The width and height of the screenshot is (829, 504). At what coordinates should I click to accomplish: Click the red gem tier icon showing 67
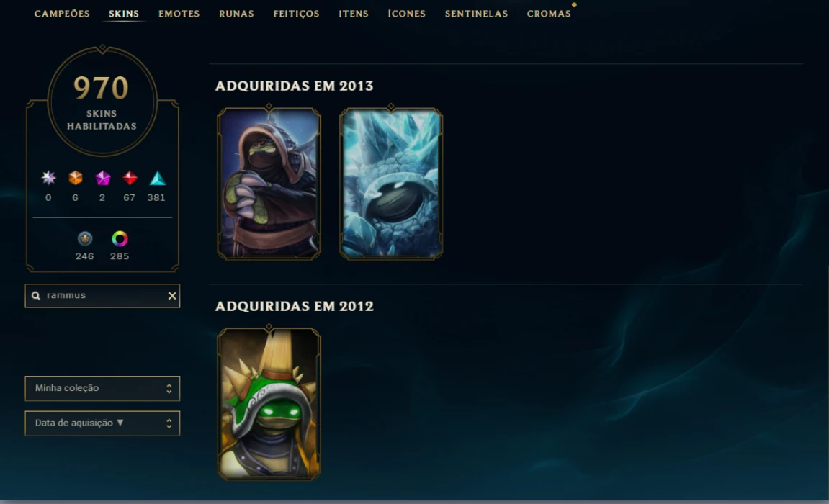point(130,178)
